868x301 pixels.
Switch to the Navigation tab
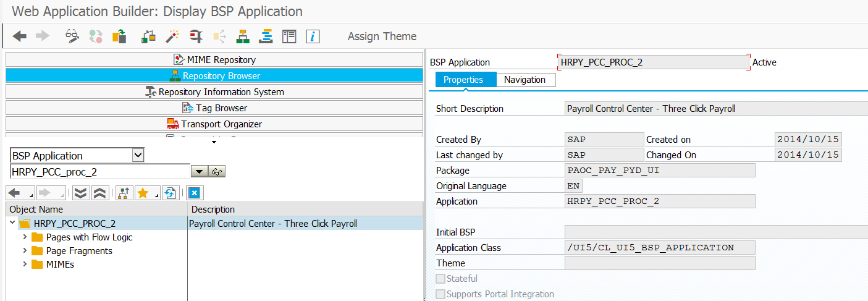pyautogui.click(x=525, y=80)
